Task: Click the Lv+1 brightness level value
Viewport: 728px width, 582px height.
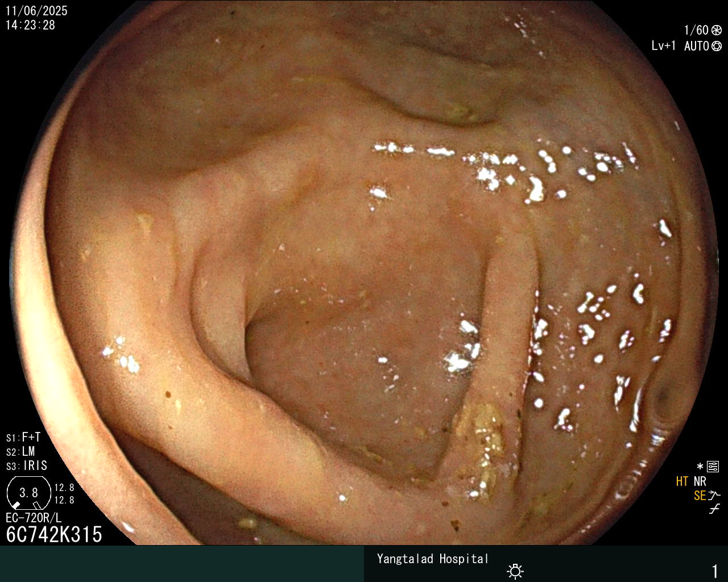Action: (664, 46)
